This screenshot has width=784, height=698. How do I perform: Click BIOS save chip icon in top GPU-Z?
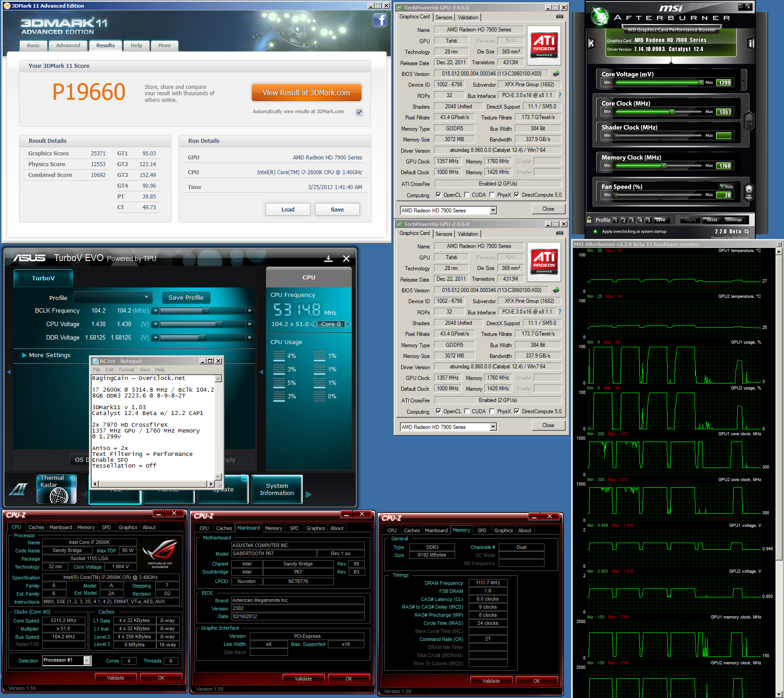[556, 73]
